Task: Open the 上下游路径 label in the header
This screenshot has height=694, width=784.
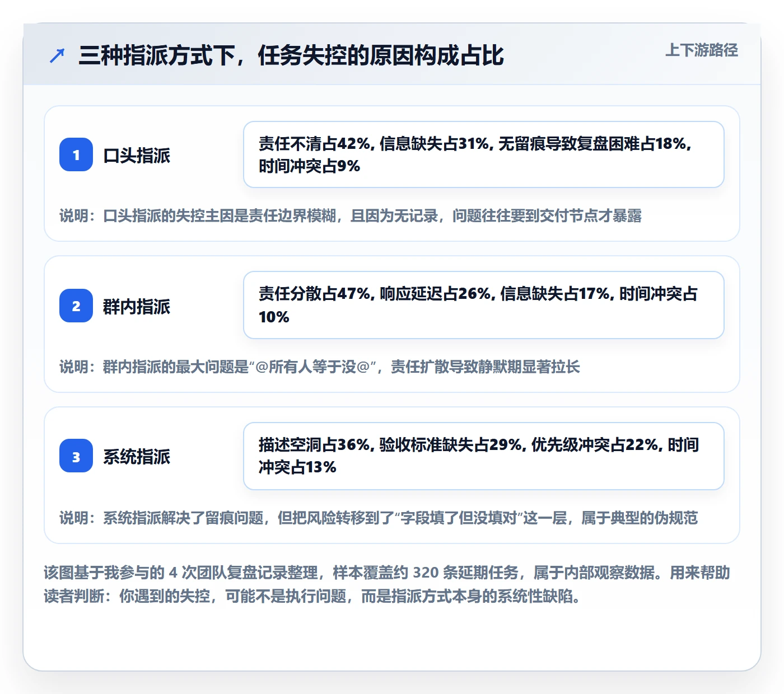Action: [702, 50]
